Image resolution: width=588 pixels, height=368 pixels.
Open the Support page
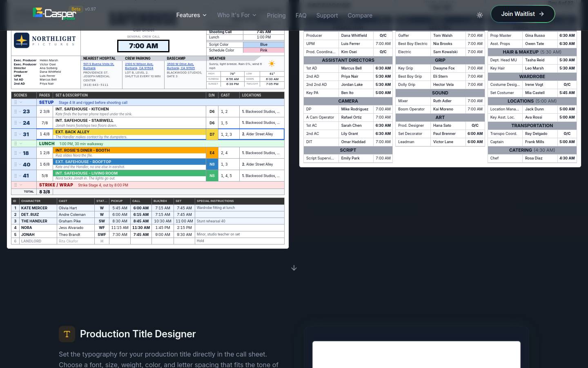click(327, 16)
